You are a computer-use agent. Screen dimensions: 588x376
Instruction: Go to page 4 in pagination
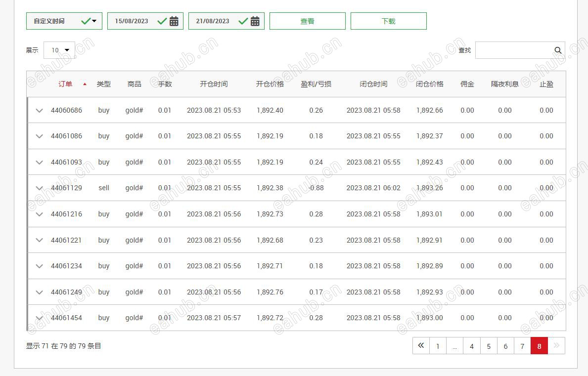472,346
